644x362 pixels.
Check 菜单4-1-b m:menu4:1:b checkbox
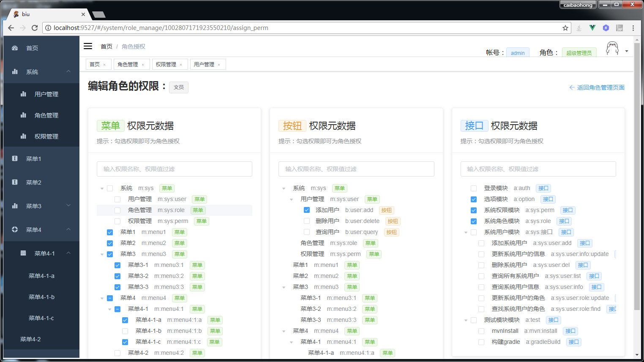[x=125, y=331]
